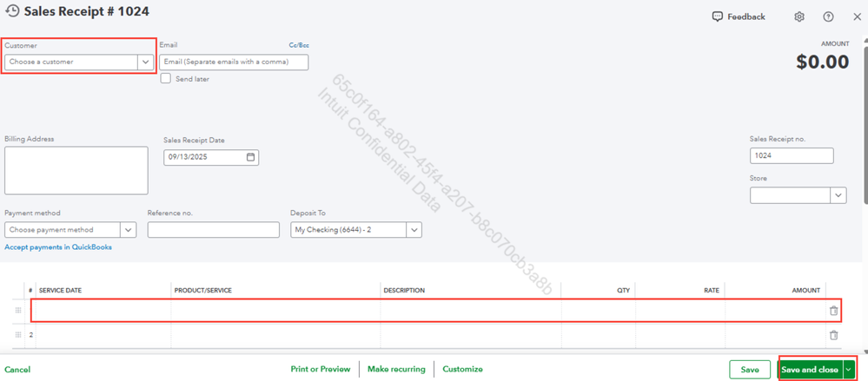Click the Service Date cell in first line
This screenshot has height=381, width=868.
pos(103,311)
